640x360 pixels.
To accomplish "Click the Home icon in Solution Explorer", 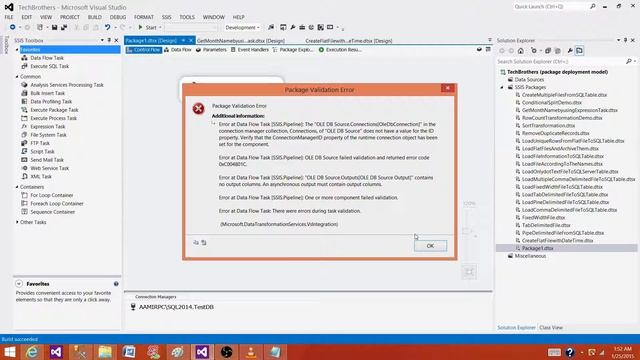I will (x=521, y=51).
